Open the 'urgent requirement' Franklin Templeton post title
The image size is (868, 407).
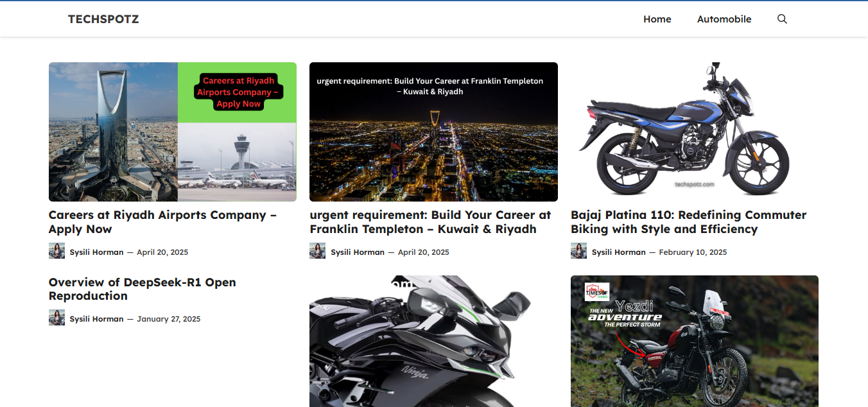click(430, 222)
